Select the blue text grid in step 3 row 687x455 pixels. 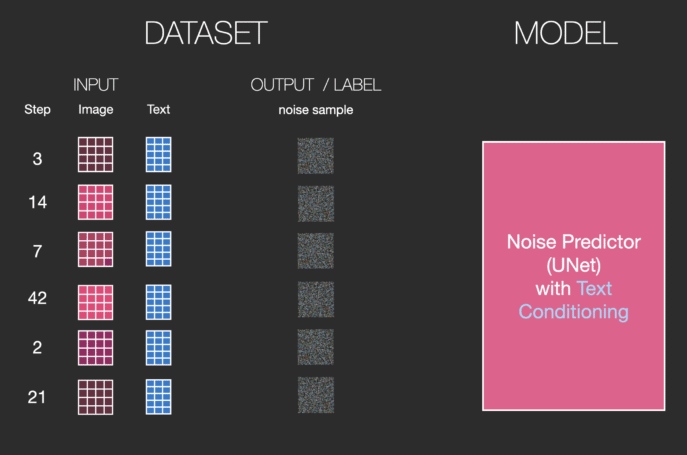(159, 154)
